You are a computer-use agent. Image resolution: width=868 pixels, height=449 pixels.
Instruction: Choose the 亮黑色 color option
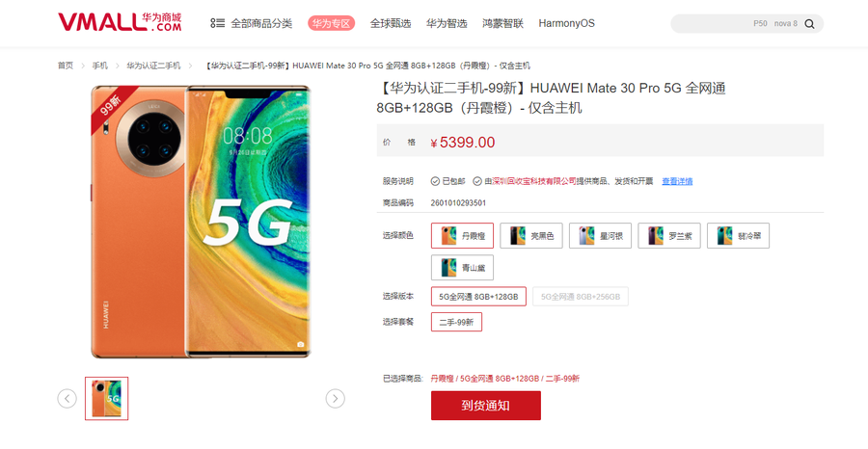tap(530, 235)
